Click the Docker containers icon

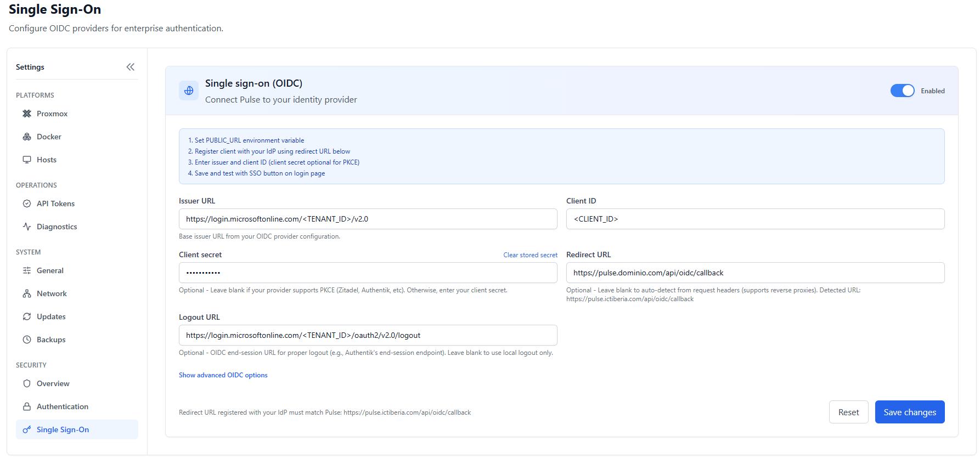point(27,137)
